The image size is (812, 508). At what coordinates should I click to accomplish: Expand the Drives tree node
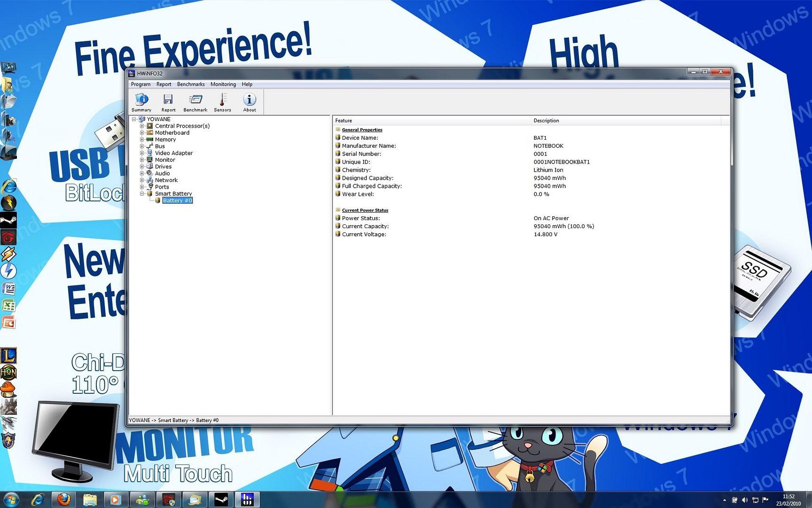pyautogui.click(x=142, y=167)
